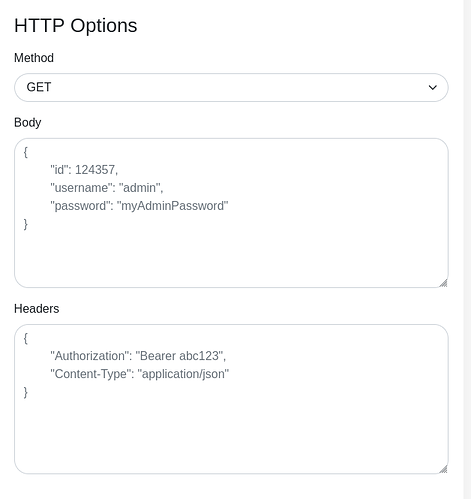This screenshot has height=499, width=471.
Task: Click the Headers field label
Action: [37, 309]
